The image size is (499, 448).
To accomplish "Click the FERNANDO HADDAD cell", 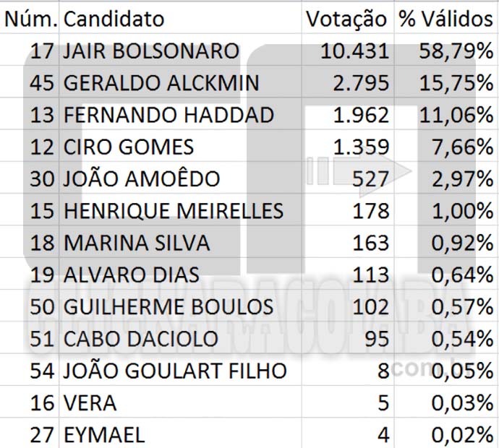I will pyautogui.click(x=180, y=114).
